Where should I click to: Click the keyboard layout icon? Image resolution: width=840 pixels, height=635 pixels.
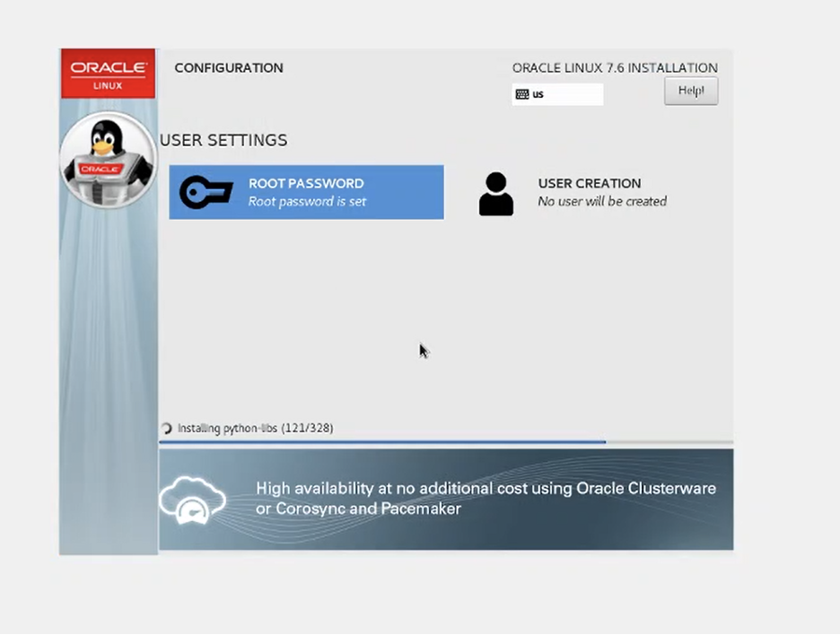tap(522, 94)
